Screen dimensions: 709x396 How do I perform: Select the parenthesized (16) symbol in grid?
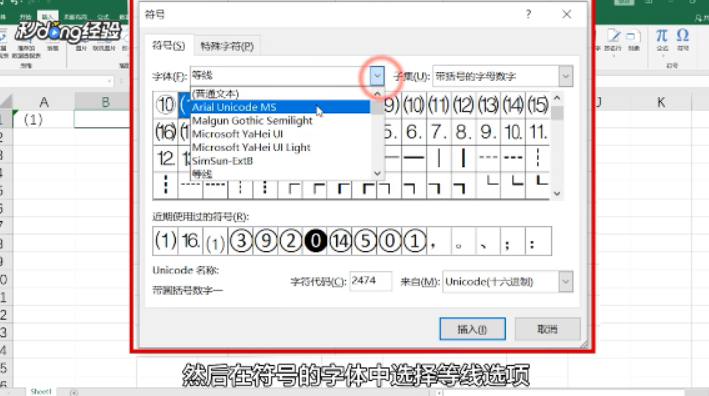(x=165, y=132)
